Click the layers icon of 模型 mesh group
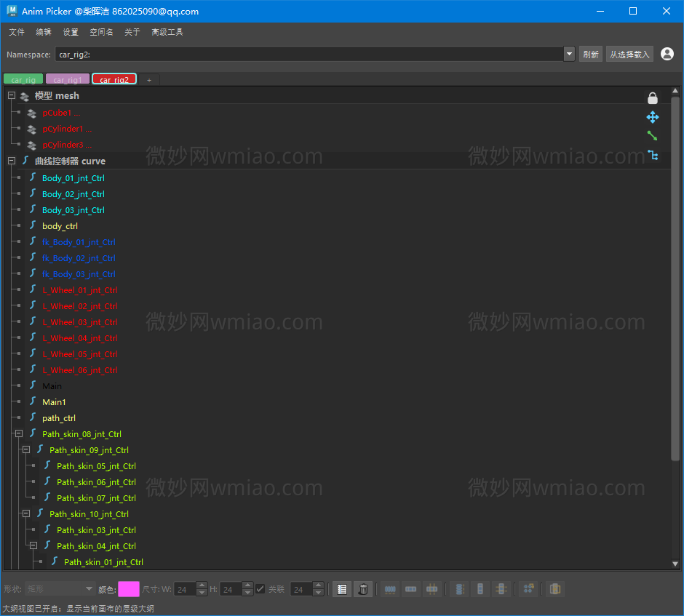The image size is (684, 616). (25, 96)
